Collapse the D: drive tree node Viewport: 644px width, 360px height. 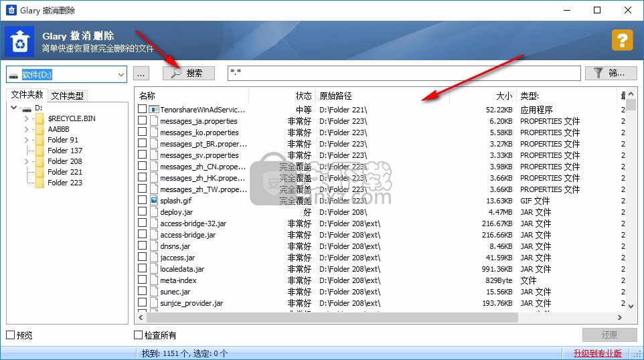click(x=13, y=108)
